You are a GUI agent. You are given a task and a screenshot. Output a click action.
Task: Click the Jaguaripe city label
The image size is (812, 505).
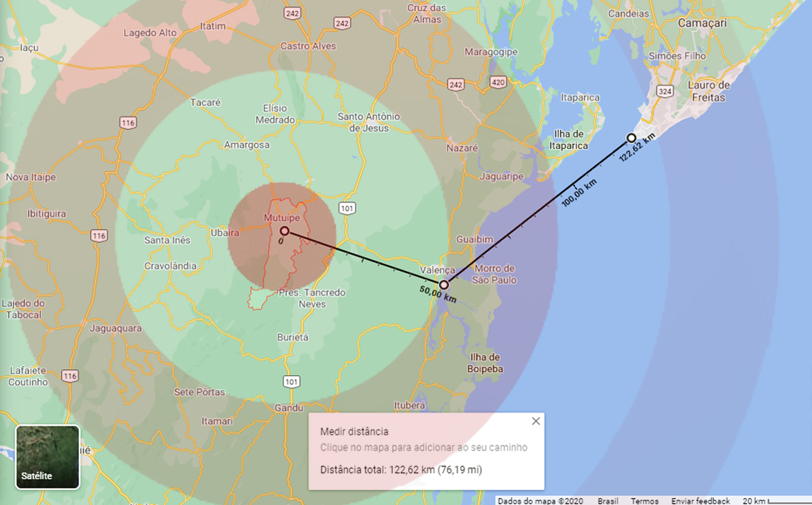pos(501,176)
